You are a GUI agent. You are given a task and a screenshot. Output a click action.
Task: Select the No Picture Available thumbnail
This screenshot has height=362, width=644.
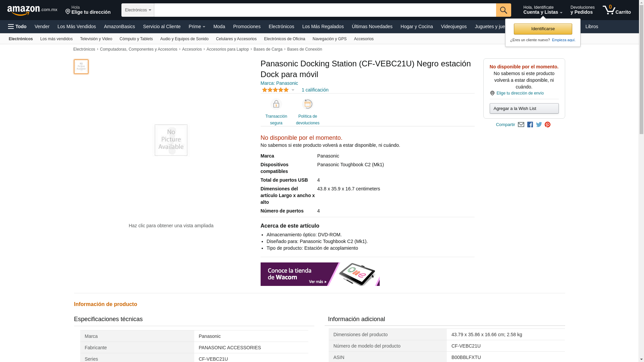81,67
